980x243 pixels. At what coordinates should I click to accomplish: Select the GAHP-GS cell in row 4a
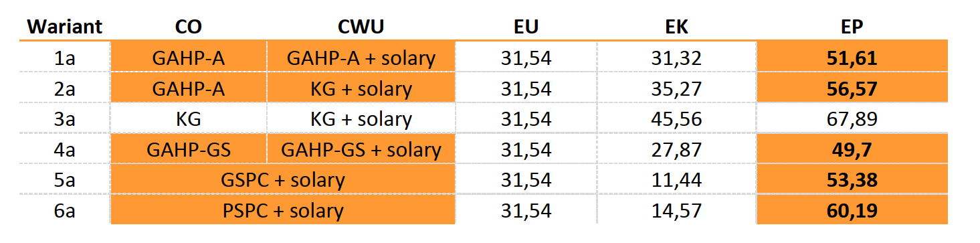188,149
